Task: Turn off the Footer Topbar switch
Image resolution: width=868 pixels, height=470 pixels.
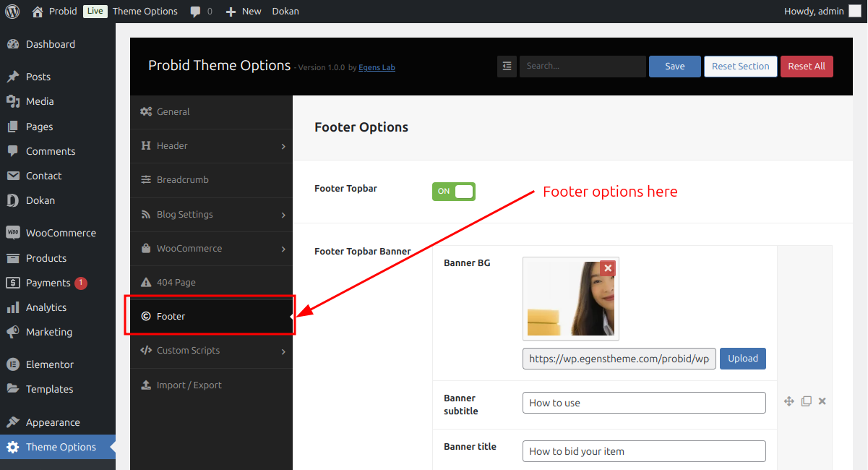Action: coord(454,192)
